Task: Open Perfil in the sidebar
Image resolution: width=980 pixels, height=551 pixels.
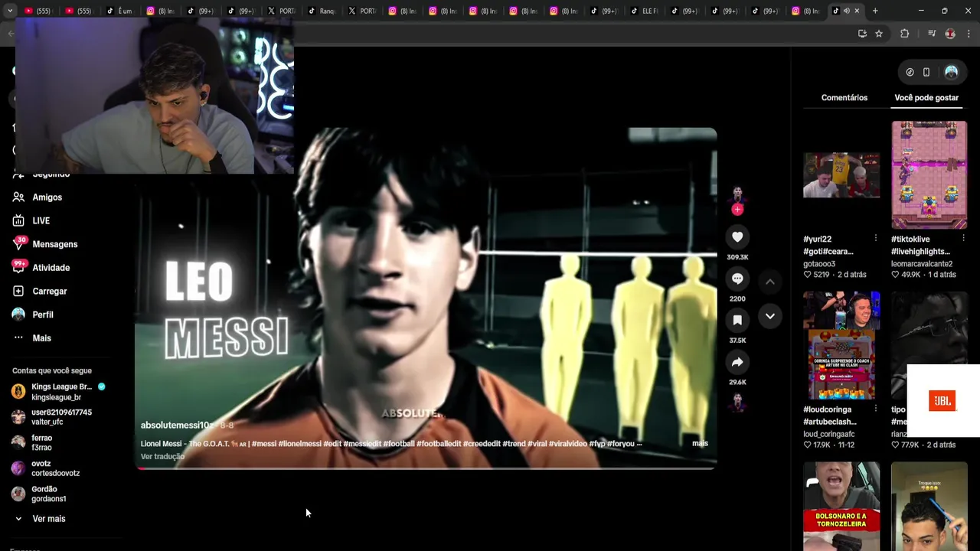Action: coord(42,315)
